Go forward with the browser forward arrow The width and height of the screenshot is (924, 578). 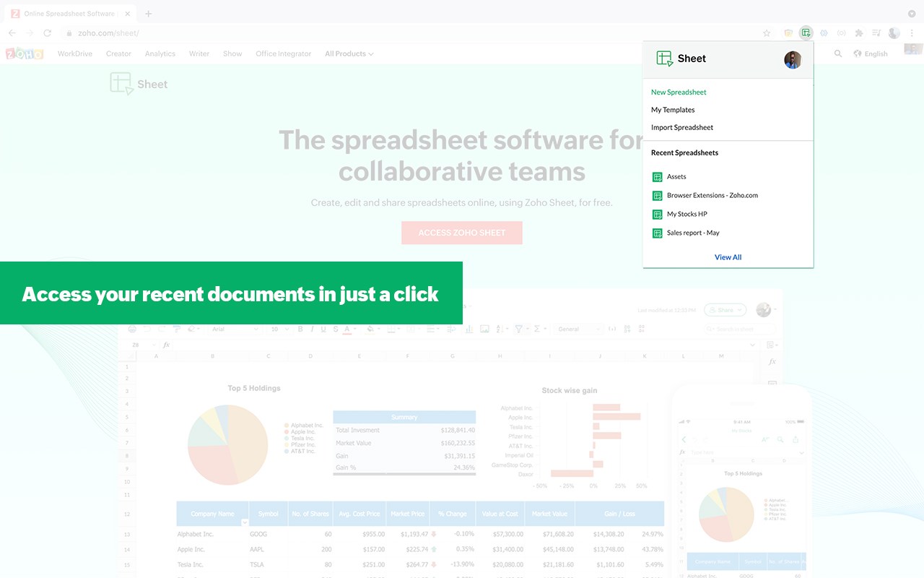30,33
